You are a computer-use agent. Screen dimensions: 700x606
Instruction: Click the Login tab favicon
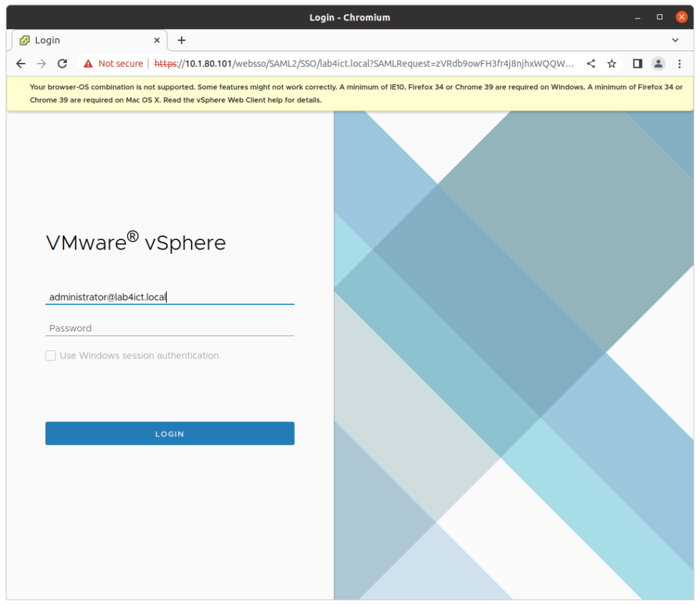[x=24, y=40]
